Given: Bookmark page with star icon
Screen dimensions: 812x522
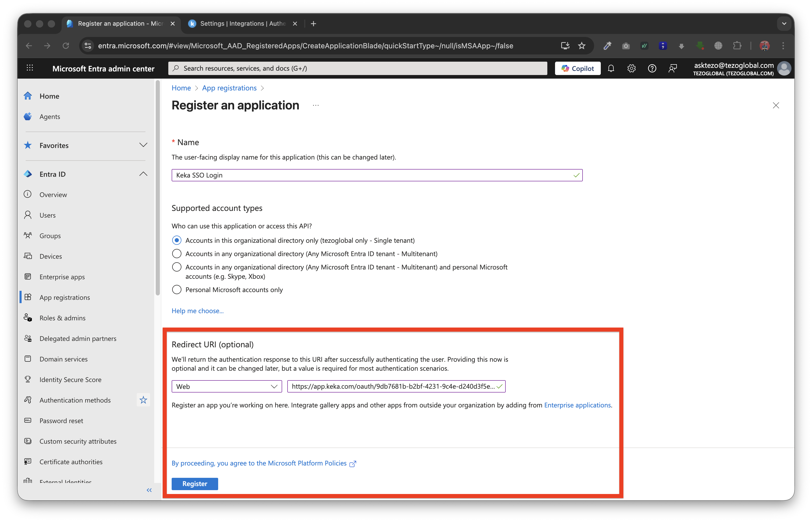Looking at the screenshot, I should 582,46.
